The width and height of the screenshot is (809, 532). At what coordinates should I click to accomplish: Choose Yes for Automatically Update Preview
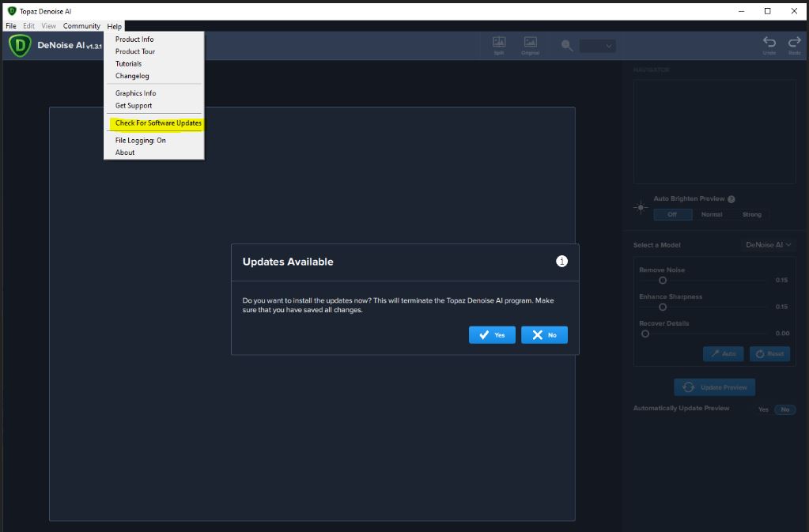(764, 409)
